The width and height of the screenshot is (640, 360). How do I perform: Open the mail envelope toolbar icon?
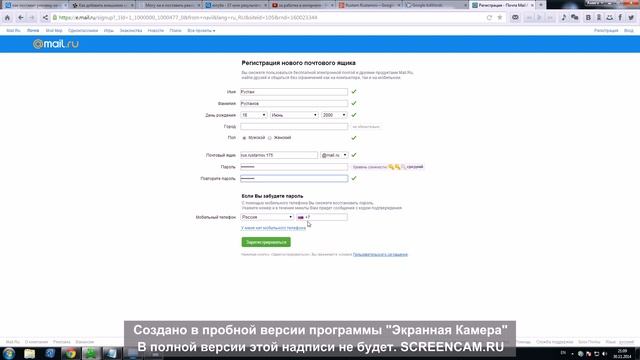pos(515,18)
